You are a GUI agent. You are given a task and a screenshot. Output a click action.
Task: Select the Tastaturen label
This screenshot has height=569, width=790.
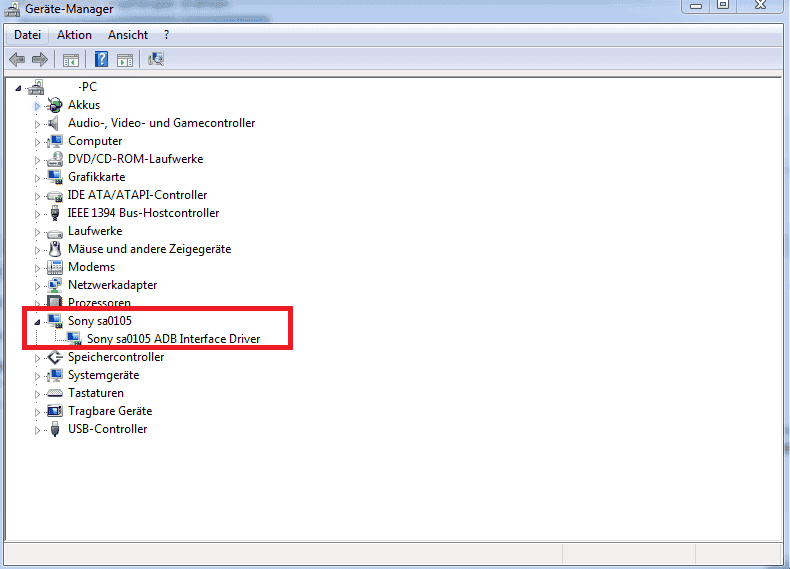[x=96, y=393]
